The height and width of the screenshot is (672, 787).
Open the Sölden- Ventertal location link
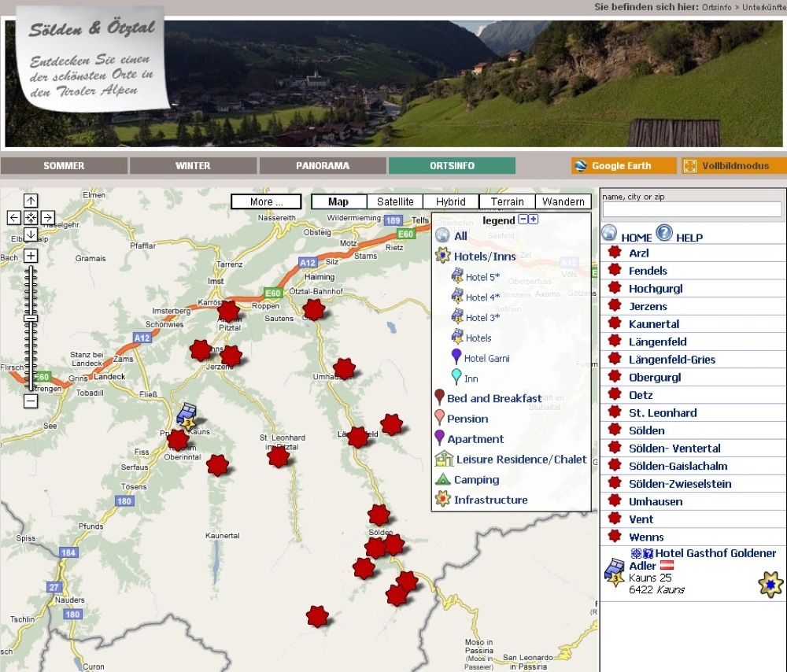pos(674,449)
